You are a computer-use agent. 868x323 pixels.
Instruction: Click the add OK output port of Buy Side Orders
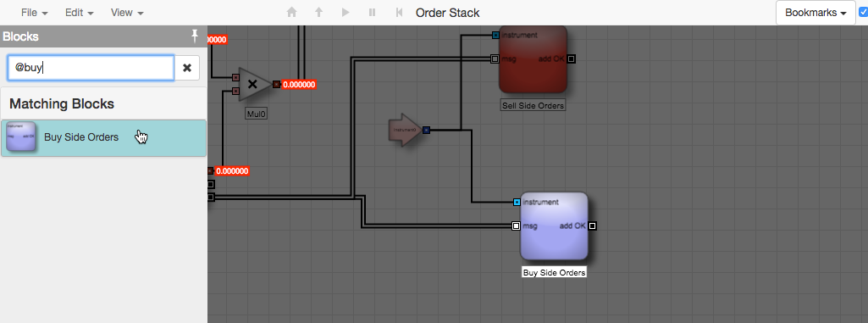[592, 226]
